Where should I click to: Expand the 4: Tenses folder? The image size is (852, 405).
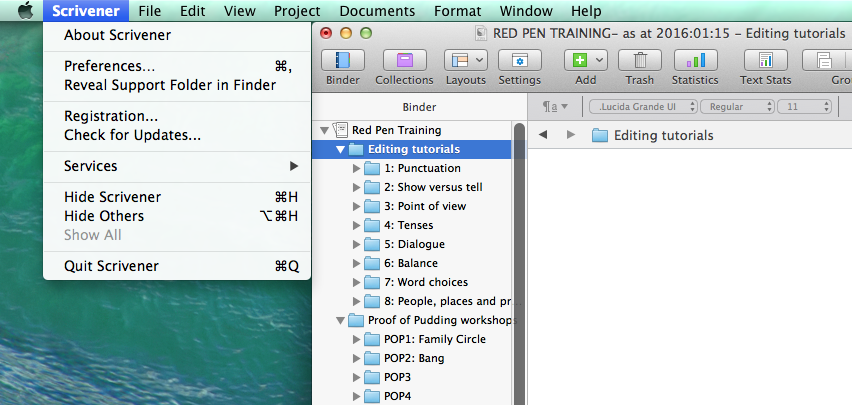(x=356, y=225)
